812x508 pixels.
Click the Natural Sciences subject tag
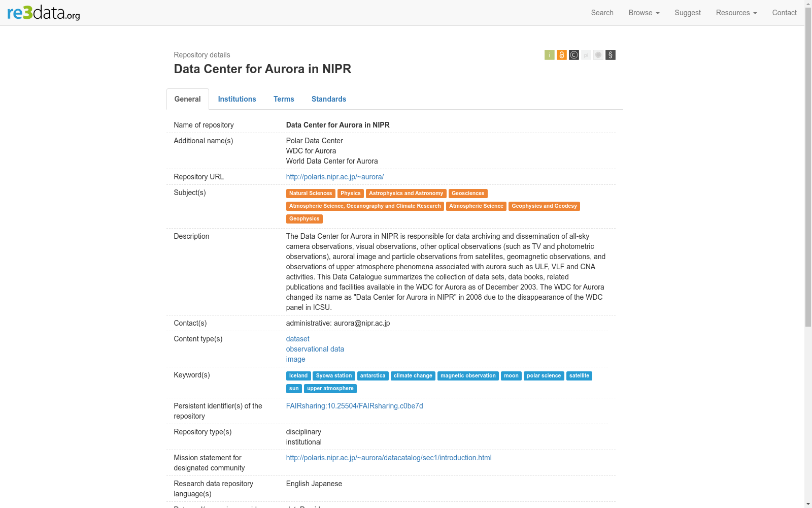pos(311,194)
